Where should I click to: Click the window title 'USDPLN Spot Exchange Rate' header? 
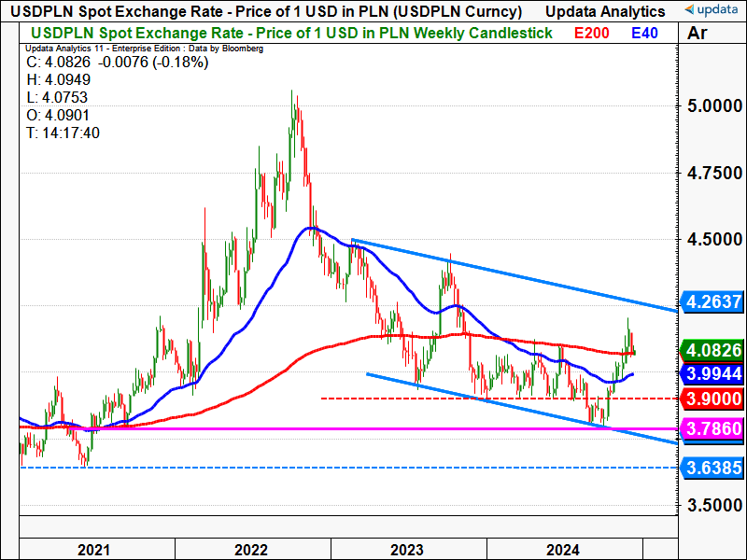266,11
